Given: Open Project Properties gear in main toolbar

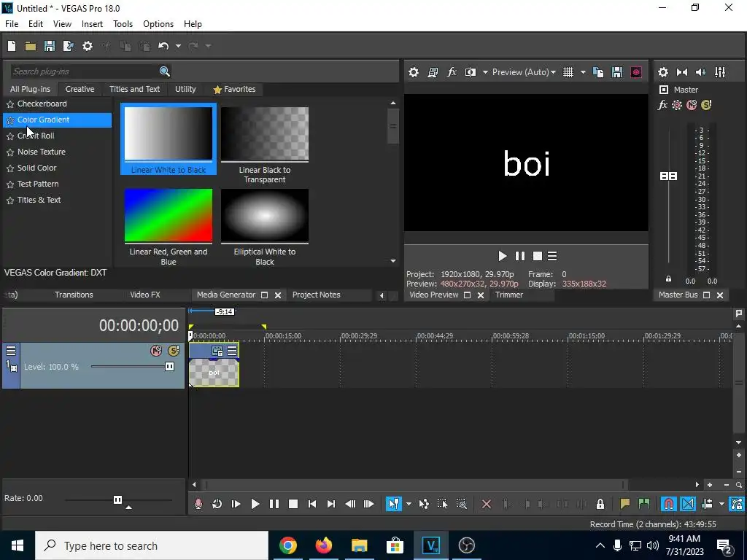Looking at the screenshot, I should pos(88,46).
